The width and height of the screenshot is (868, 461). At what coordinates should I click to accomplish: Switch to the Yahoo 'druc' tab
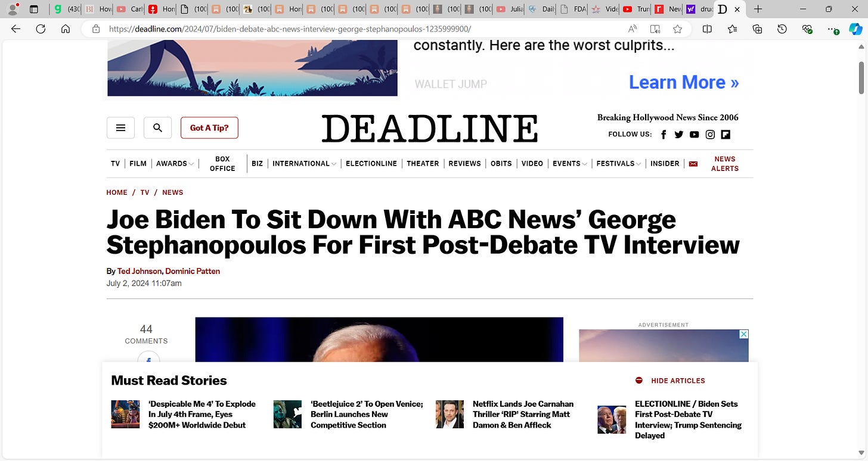pyautogui.click(x=699, y=9)
